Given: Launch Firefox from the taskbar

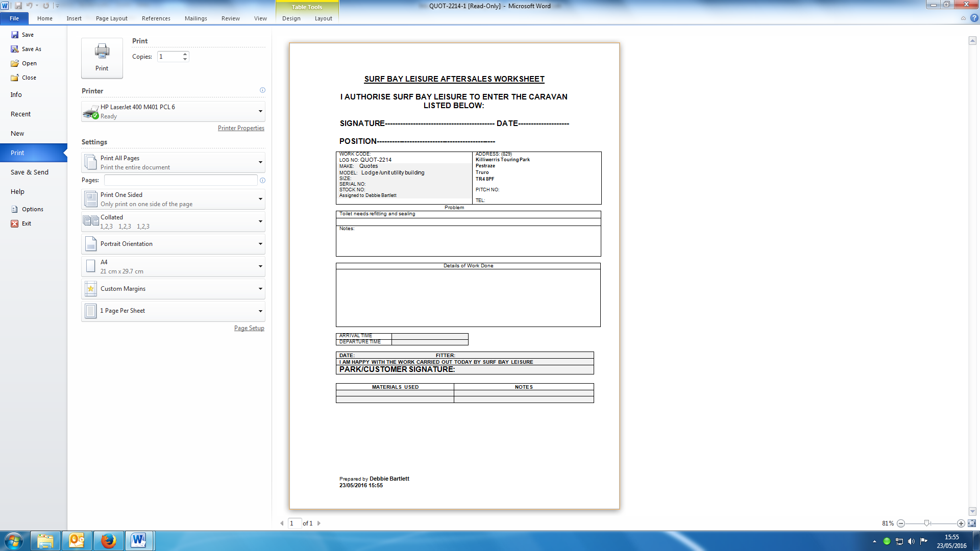Looking at the screenshot, I should pyautogui.click(x=108, y=541).
